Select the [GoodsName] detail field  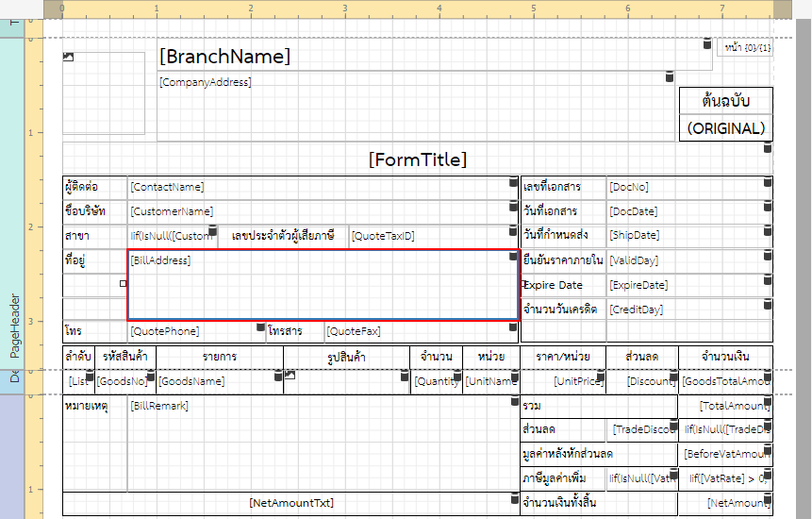[x=220, y=382]
